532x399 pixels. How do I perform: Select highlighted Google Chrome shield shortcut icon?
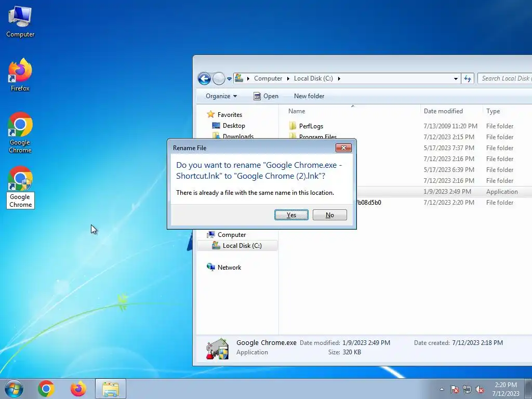(x=20, y=179)
